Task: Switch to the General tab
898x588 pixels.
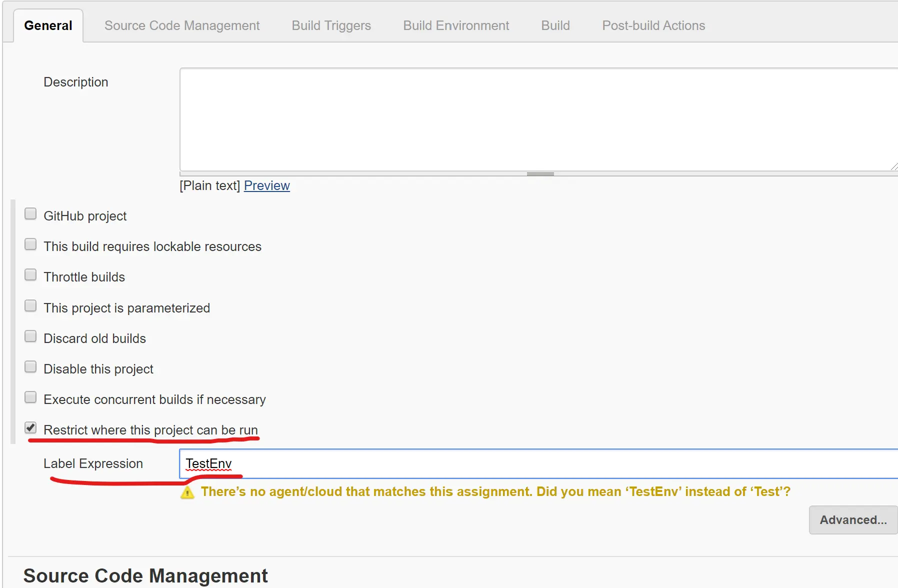Action: [x=48, y=25]
